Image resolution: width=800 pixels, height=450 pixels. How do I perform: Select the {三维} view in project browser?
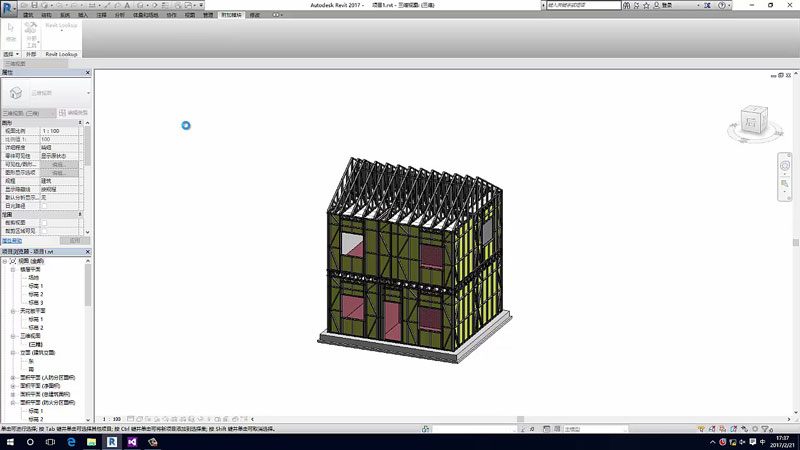coord(35,343)
